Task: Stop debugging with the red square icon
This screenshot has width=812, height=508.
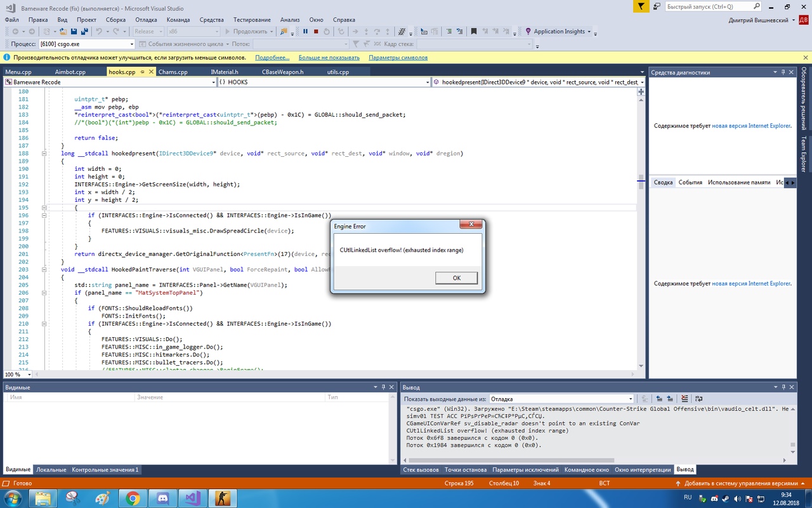Action: point(316,31)
